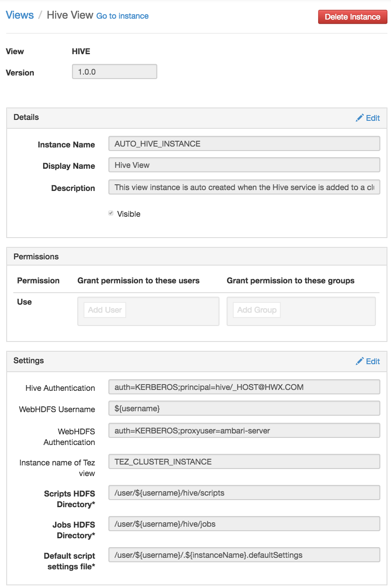The image size is (391, 588).
Task: Click the Jobs HDFS Directory field
Action: pyautogui.click(x=244, y=524)
